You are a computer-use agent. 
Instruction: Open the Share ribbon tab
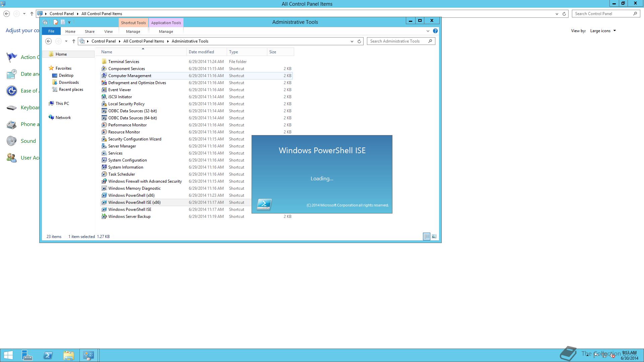click(90, 32)
